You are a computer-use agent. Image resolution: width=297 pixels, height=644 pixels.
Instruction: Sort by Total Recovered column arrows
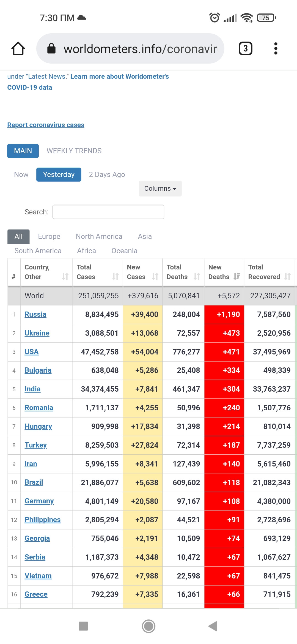click(x=288, y=276)
